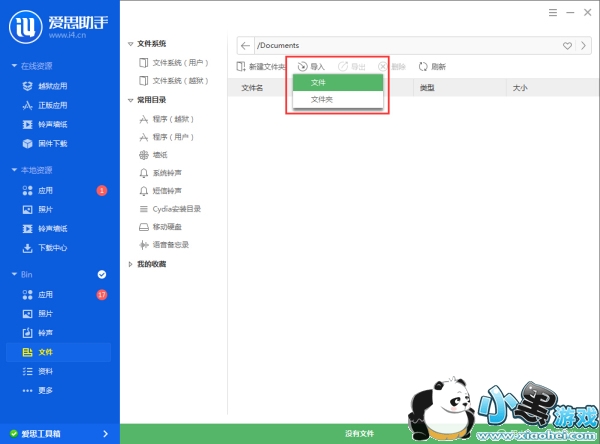Image resolution: width=600 pixels, height=444 pixels.
Task: Open 照片 under 本地资源
Action: click(x=38, y=209)
